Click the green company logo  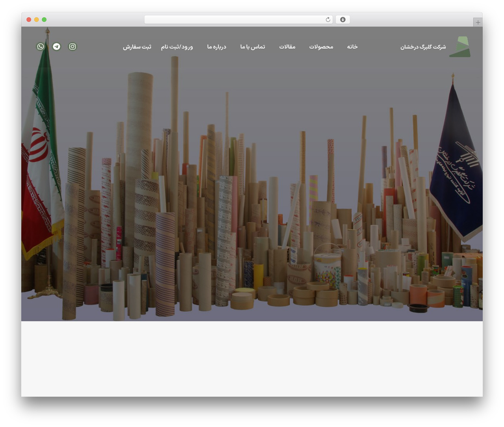point(460,47)
